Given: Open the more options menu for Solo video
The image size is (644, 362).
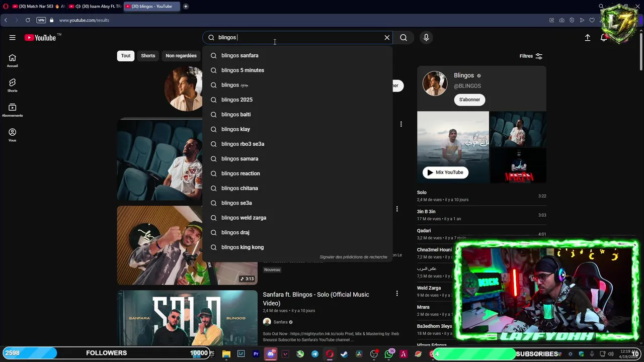Looking at the screenshot, I should [397, 294].
